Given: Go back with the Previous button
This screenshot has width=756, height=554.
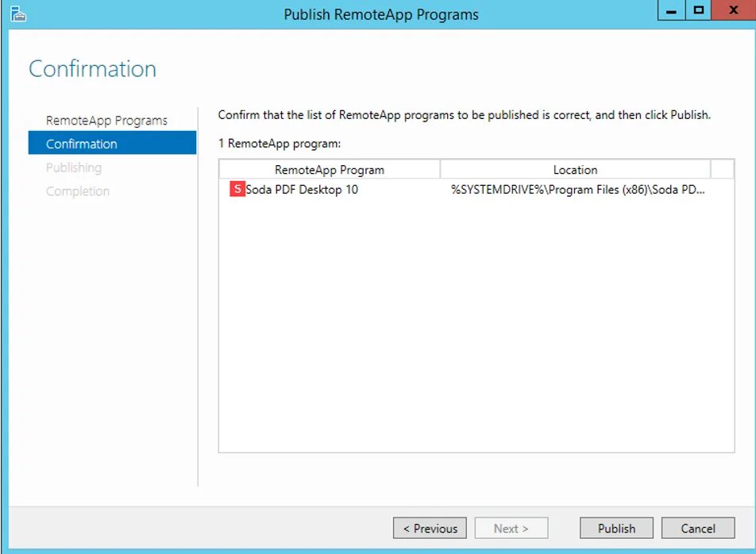Looking at the screenshot, I should point(430,528).
